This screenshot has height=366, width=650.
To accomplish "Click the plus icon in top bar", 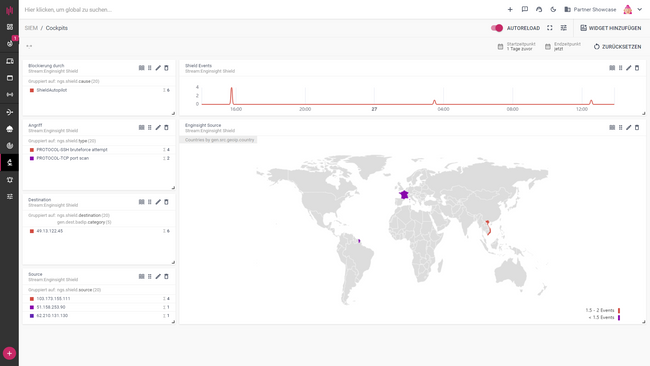I will [x=510, y=10].
